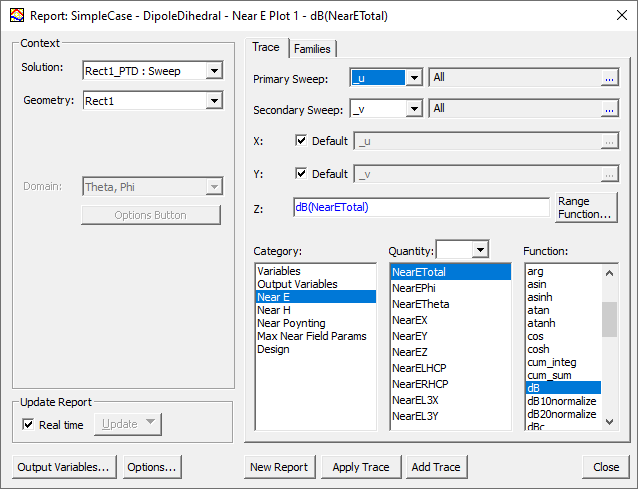Viewport: 638px width, 489px height.
Task: Select NearETotal quantity
Action: [x=450, y=272]
